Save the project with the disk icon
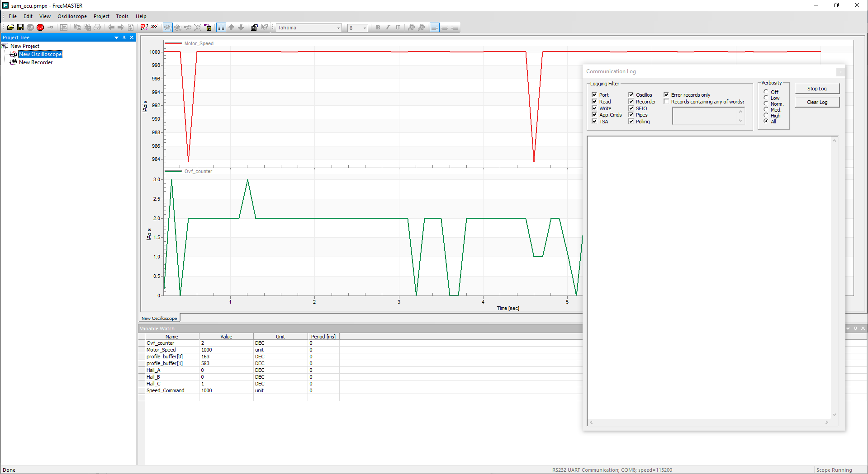 (x=20, y=27)
